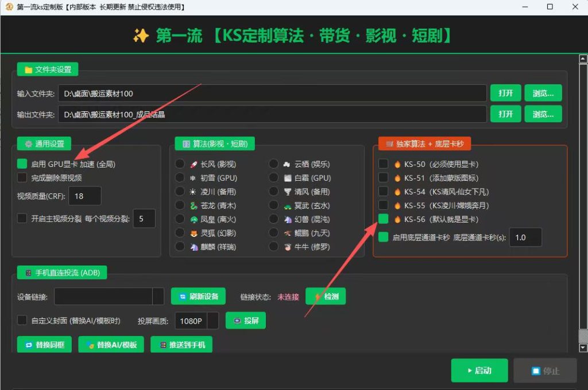Click the 刷新设备 button

198,297
